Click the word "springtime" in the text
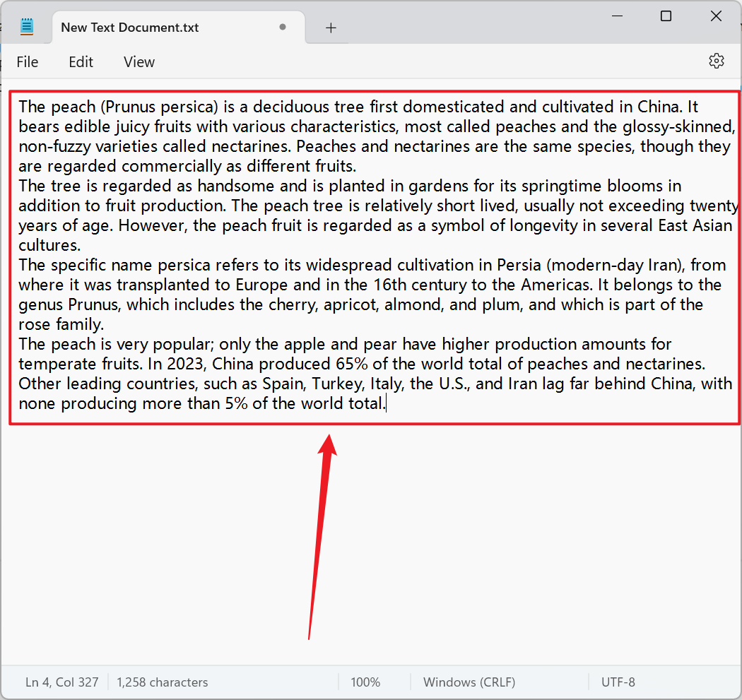 pyautogui.click(x=562, y=186)
